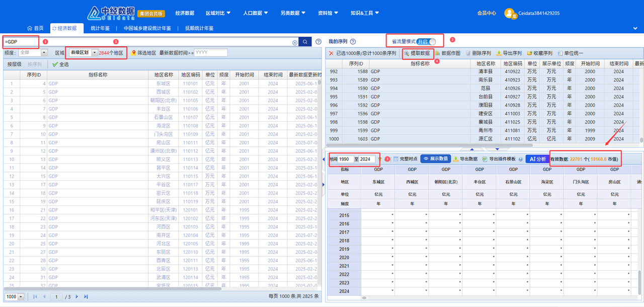Viewport: 644px width, 307px height.
Task: Delete series with 删除序列
Action: (x=478, y=53)
